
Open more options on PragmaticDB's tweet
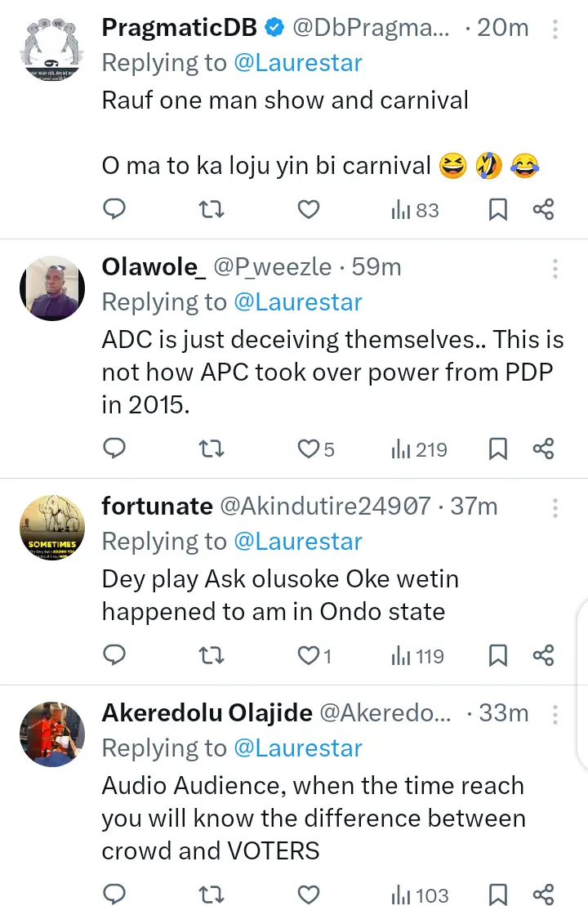(555, 29)
